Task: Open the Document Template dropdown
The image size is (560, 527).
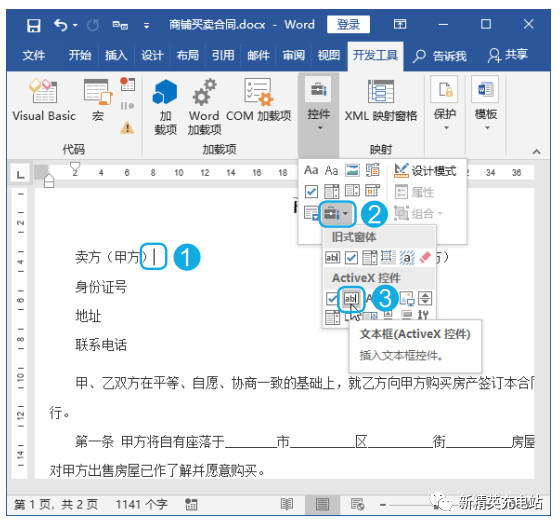Action: [485, 104]
